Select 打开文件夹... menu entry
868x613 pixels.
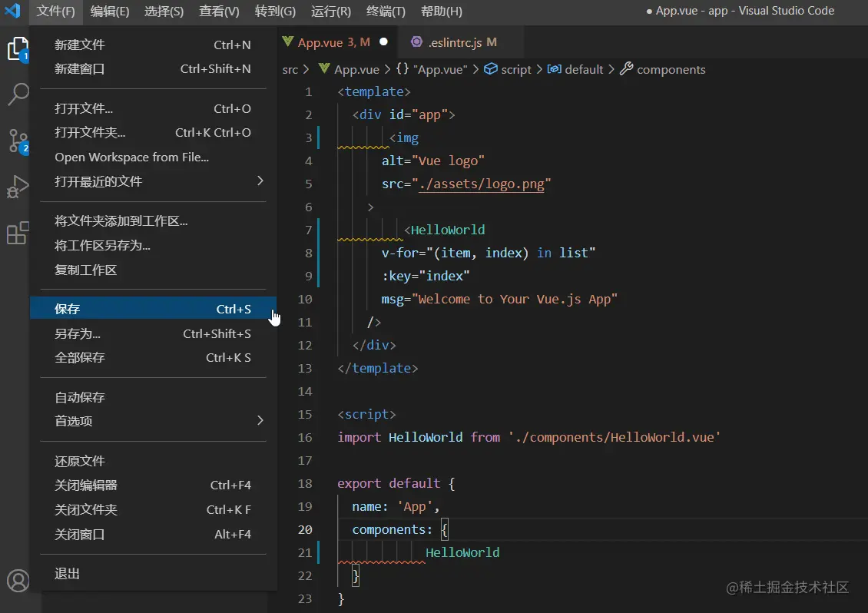pyautogui.click(x=154, y=132)
